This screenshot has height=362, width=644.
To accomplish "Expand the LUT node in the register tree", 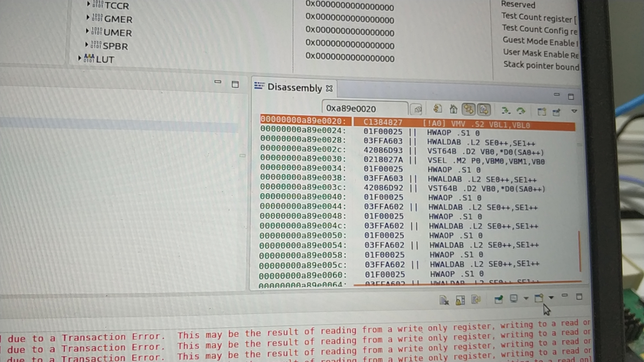I will (x=79, y=58).
